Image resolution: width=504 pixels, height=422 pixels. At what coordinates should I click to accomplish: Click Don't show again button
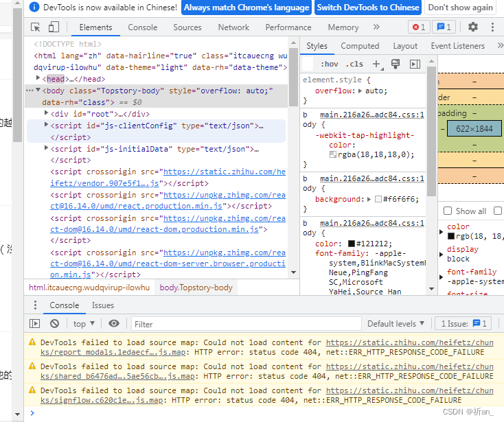[x=460, y=8]
